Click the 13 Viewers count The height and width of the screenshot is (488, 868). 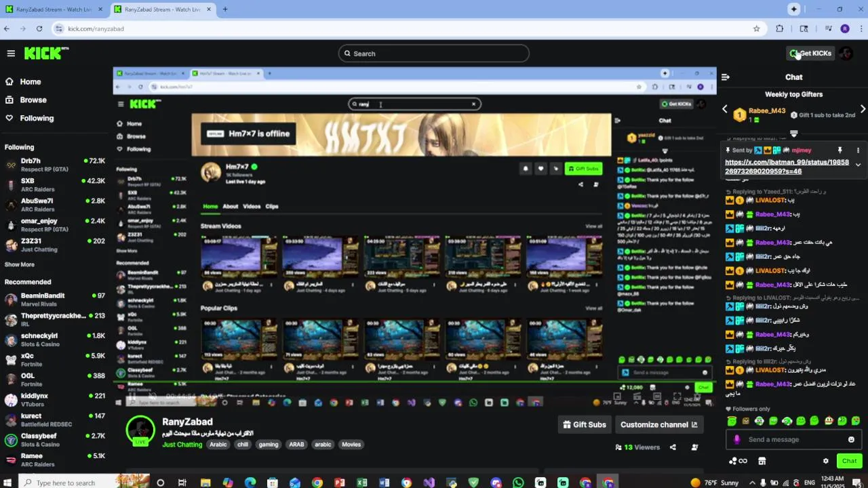(x=637, y=447)
